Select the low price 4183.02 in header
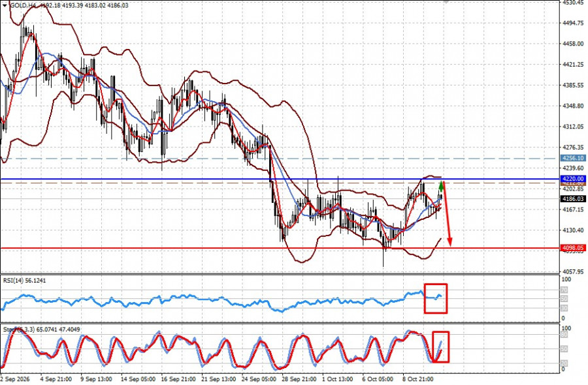This screenshot has height=385, width=588. (x=95, y=6)
